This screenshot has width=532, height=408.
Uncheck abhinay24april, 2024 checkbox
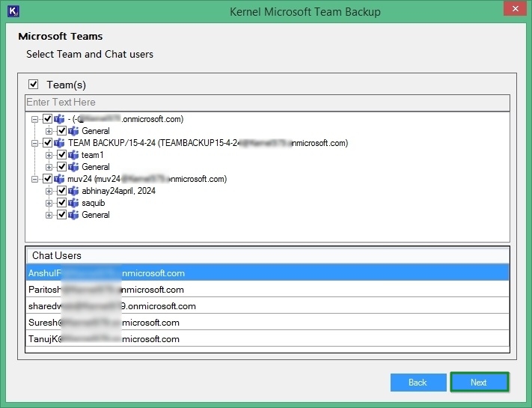[61, 191]
